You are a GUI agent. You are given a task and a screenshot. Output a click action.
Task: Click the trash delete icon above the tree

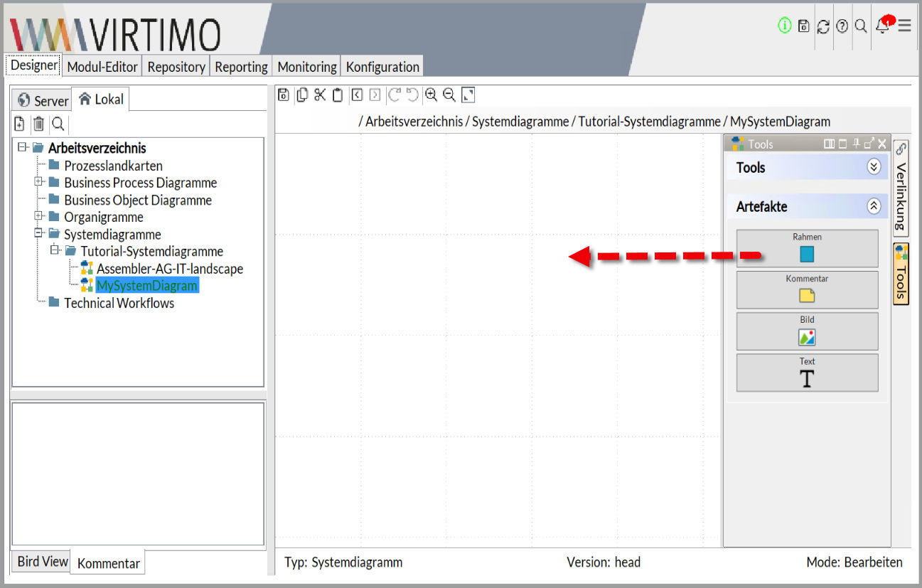38,124
